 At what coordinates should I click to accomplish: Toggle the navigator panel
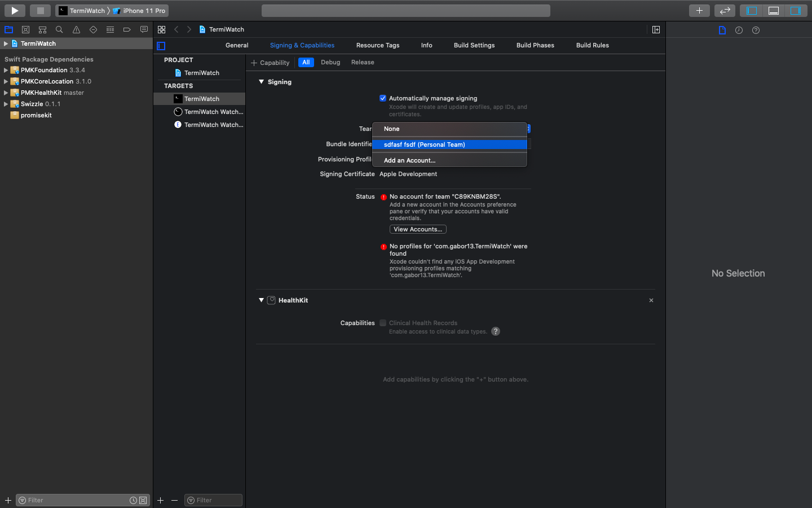752,10
